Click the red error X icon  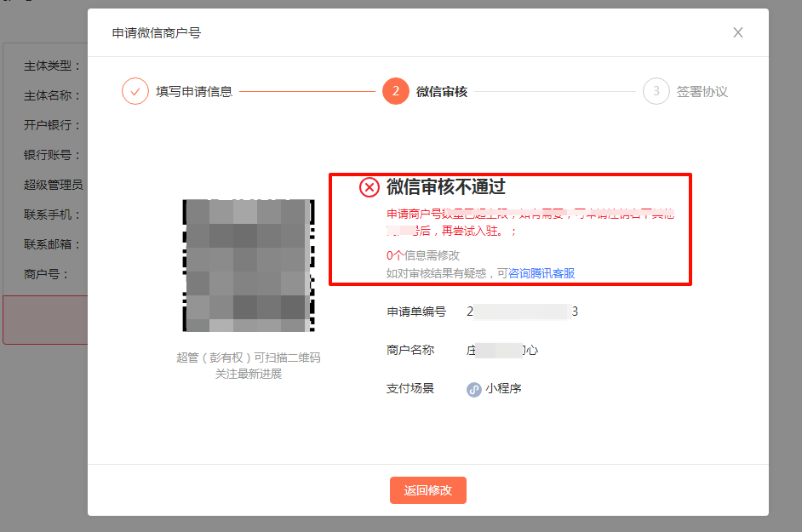[x=369, y=187]
